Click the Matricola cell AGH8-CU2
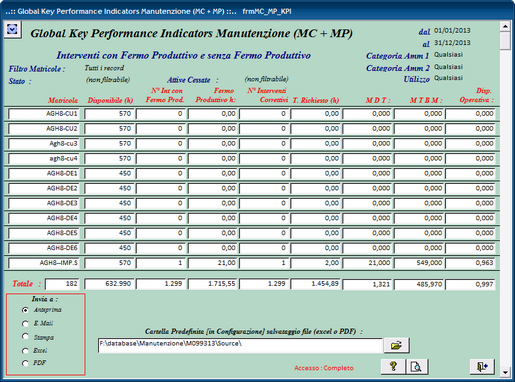515x382 pixels. coord(44,129)
